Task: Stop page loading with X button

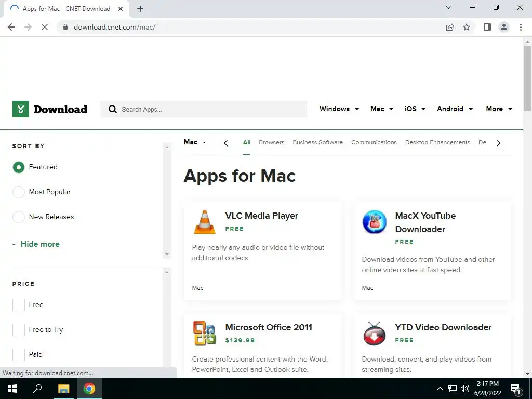Action: 45,27
